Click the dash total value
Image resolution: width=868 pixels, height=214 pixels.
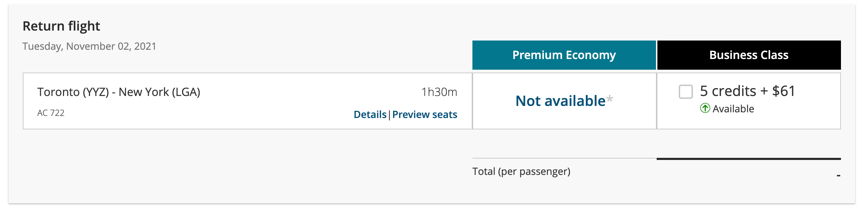pos(838,175)
